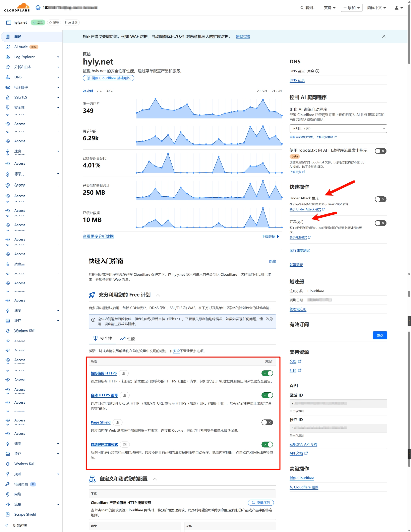Click the 星号 star badge
This screenshot has width=411, height=532.
(x=54, y=23)
